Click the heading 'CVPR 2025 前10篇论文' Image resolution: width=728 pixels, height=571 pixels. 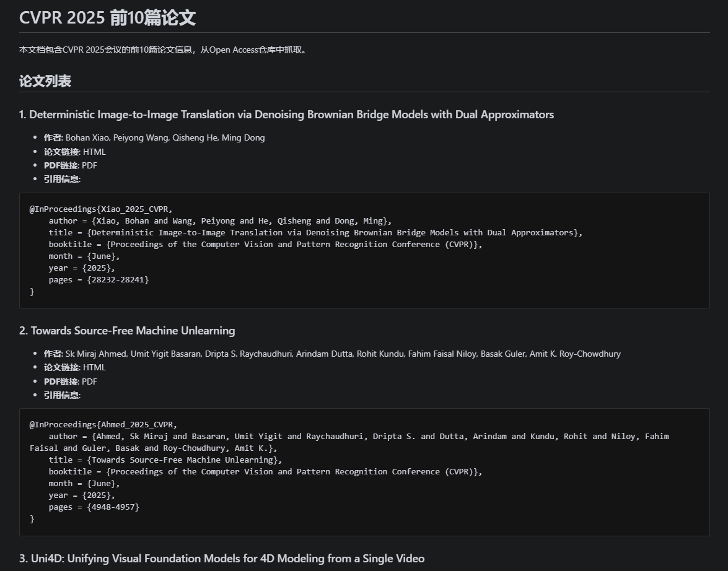pos(107,17)
